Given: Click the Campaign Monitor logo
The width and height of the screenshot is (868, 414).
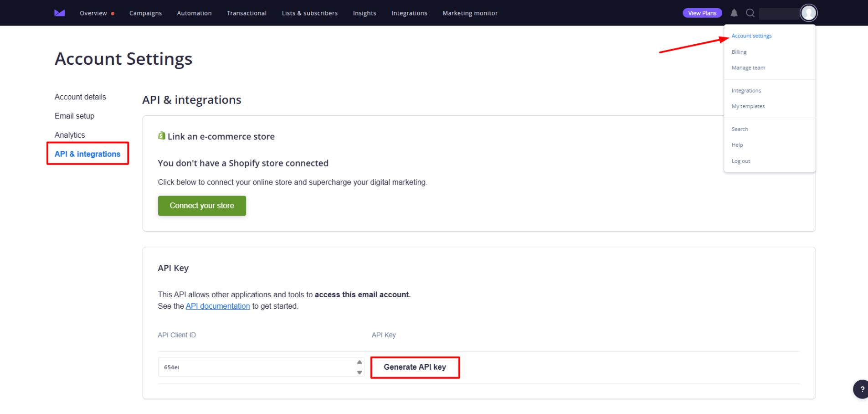Looking at the screenshot, I should [59, 12].
